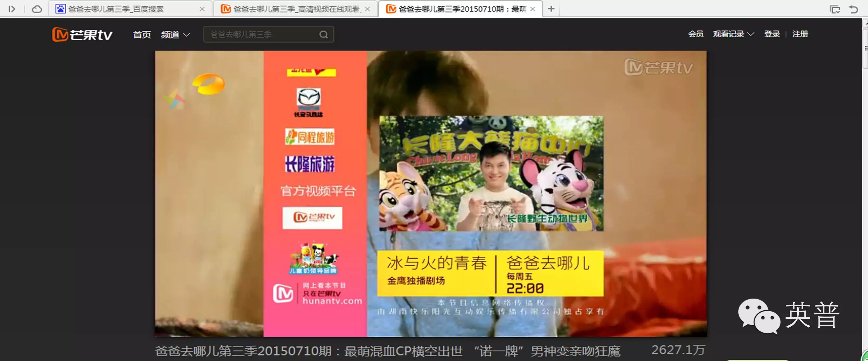Click the Mango TV logo
Viewport: 868px width, 361px height.
coord(82,34)
